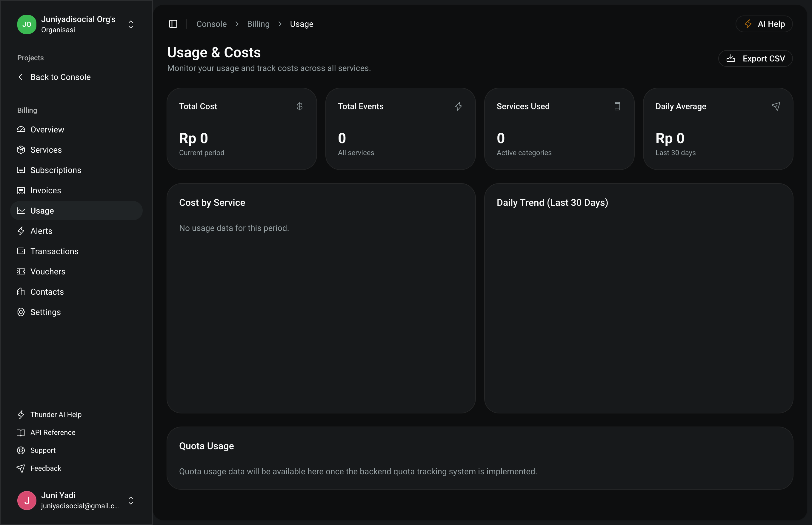Go Back to Console

tap(76, 77)
